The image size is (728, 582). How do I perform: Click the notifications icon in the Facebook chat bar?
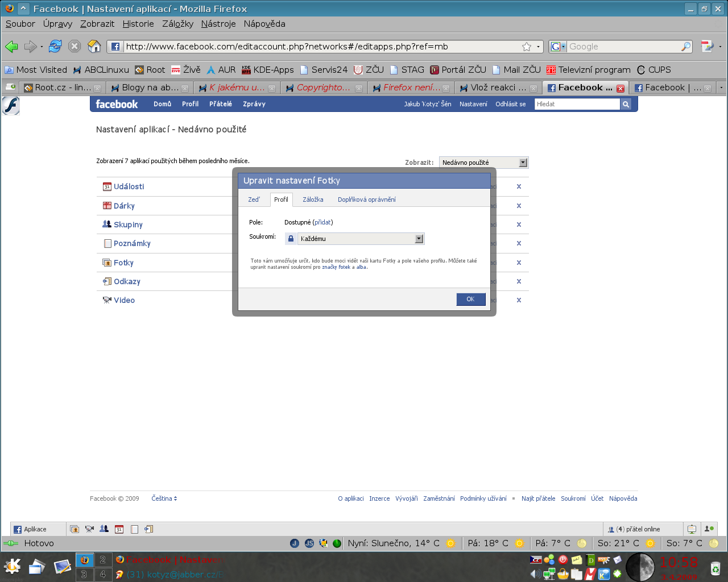pos(692,529)
